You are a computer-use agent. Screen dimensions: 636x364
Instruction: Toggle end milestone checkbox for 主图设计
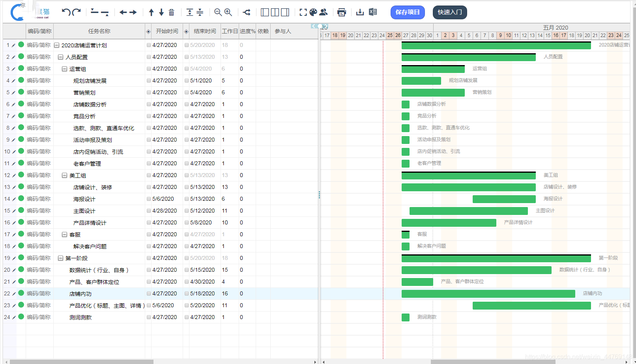(187, 211)
